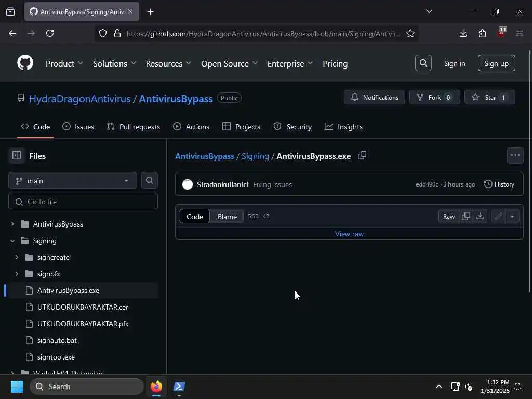Screen dimensions: 532x399
Task: Focus the Go to file input
Action: click(x=83, y=202)
